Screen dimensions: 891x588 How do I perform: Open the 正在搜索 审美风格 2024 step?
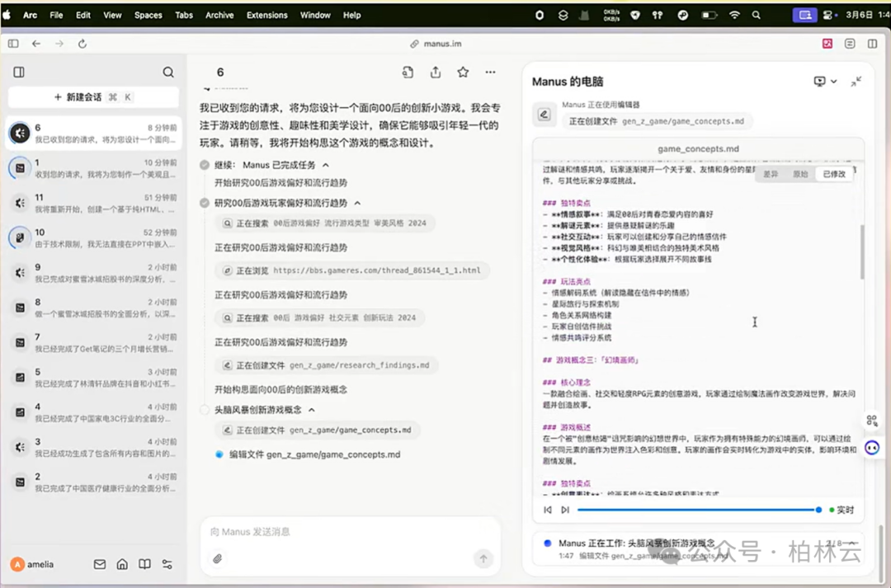click(x=324, y=223)
